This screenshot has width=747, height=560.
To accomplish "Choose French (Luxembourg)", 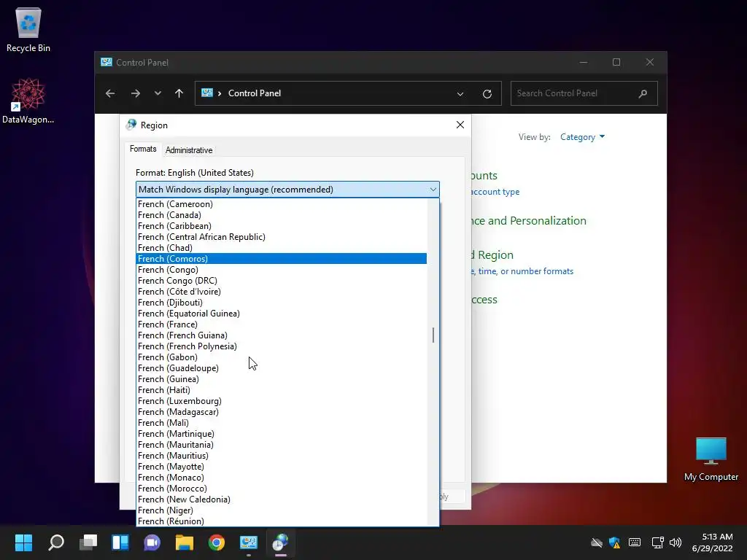I will coord(281,401).
